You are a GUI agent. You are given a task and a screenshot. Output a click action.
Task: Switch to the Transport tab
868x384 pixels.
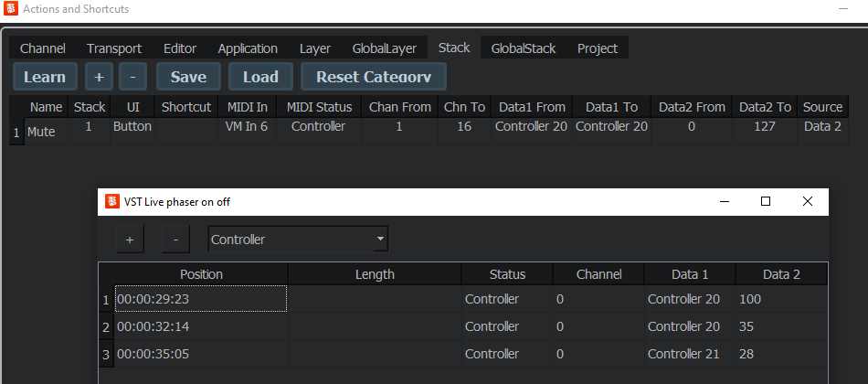pos(114,48)
